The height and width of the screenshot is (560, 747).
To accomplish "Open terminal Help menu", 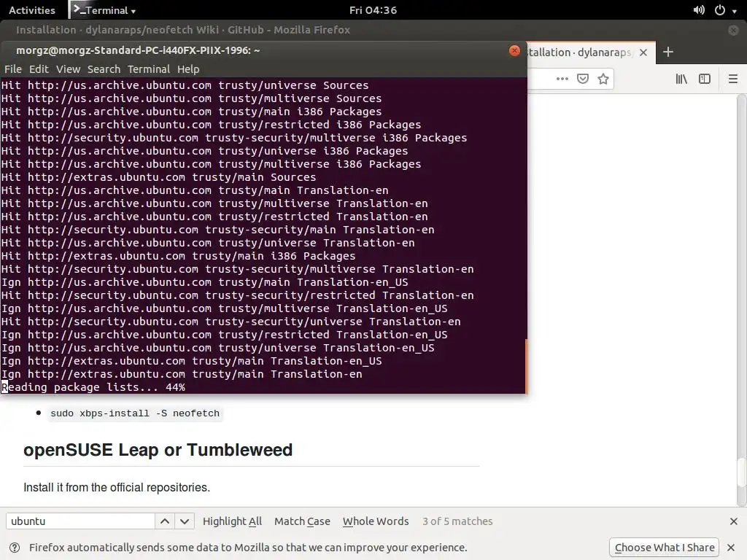I will point(188,69).
